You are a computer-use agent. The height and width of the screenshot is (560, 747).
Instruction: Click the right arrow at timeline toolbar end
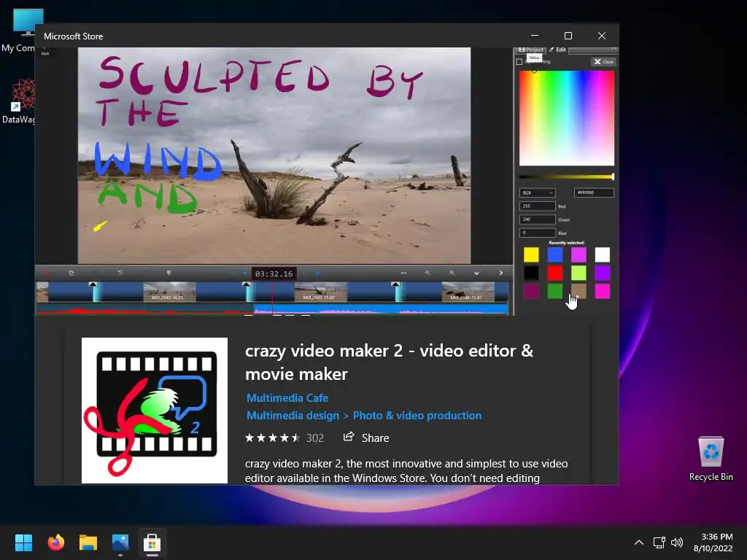pos(500,273)
